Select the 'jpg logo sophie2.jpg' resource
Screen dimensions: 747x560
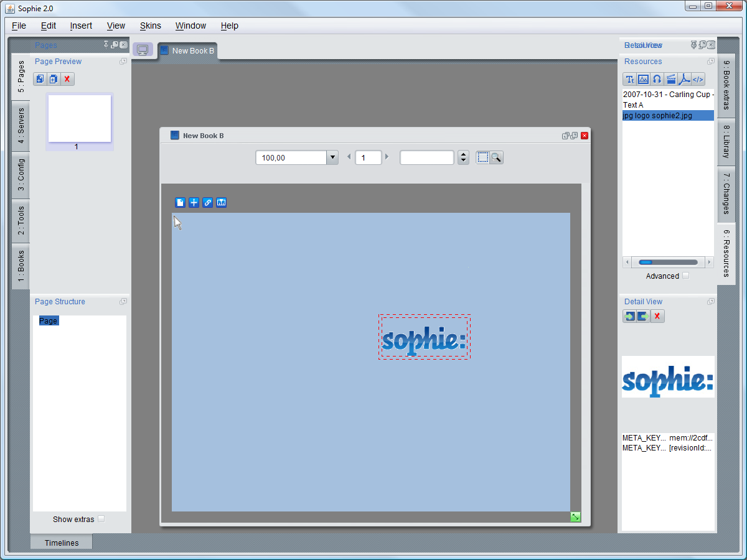(668, 116)
